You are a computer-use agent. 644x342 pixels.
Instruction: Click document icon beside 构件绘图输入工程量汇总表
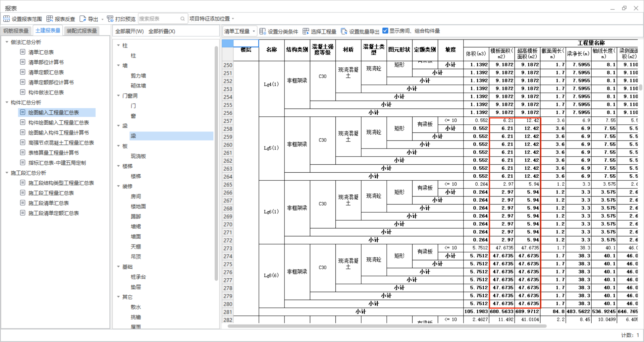pos(22,122)
